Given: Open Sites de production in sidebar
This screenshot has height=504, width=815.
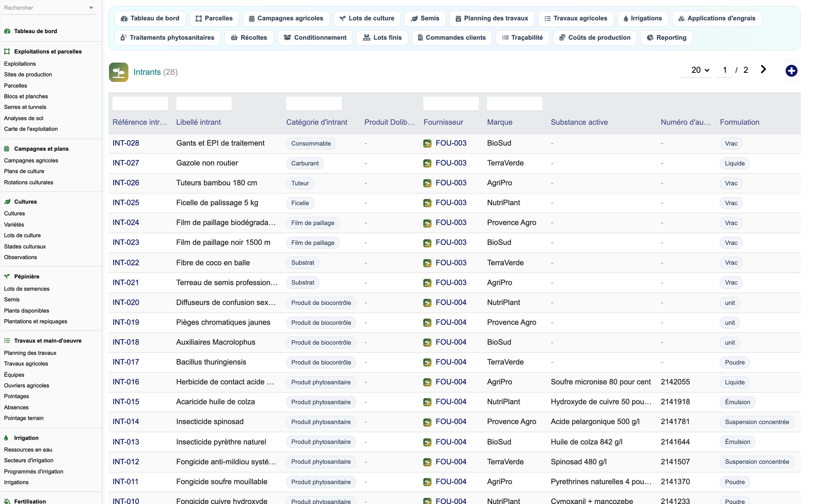Looking at the screenshot, I should pyautogui.click(x=28, y=75).
